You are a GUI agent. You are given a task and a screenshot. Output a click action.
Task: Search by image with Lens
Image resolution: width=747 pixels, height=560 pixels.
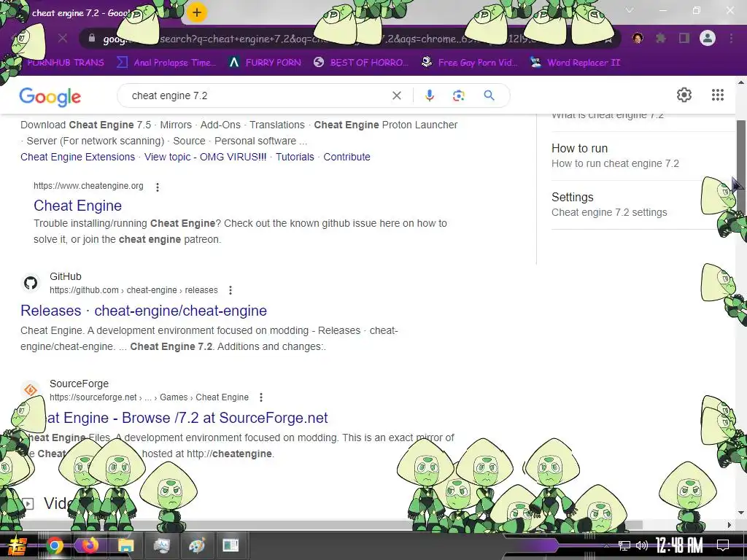[x=458, y=96]
